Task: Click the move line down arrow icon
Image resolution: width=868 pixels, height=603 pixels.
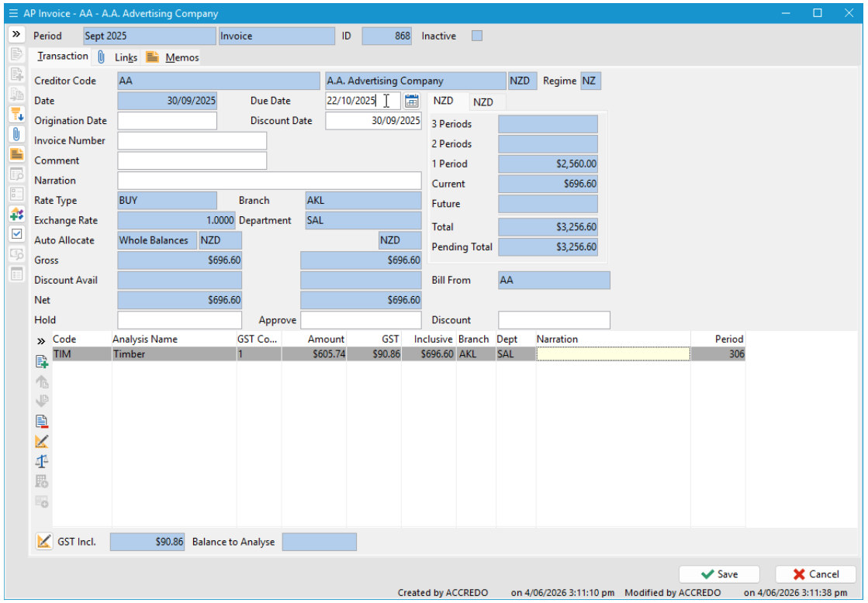Action: [42, 401]
